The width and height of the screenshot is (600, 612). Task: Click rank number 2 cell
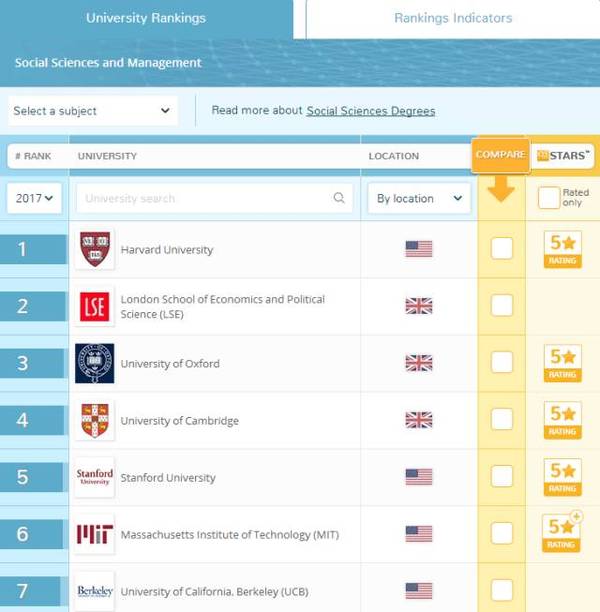click(33, 306)
